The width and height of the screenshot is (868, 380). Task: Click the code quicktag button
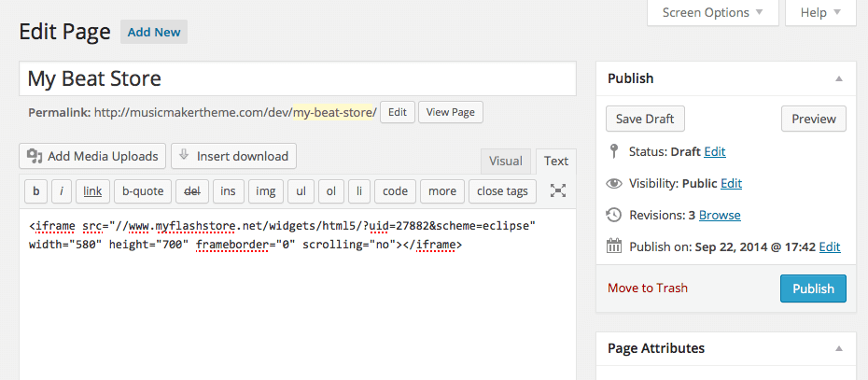tap(395, 191)
